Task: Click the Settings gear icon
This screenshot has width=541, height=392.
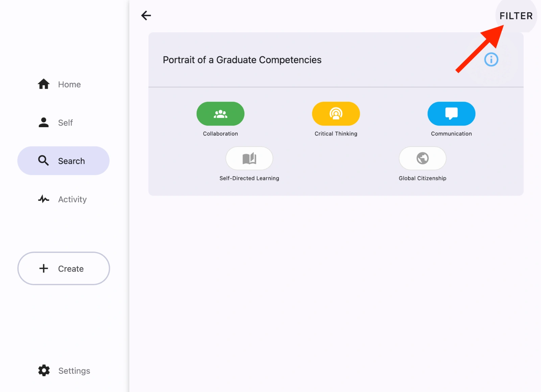Action: pos(44,371)
